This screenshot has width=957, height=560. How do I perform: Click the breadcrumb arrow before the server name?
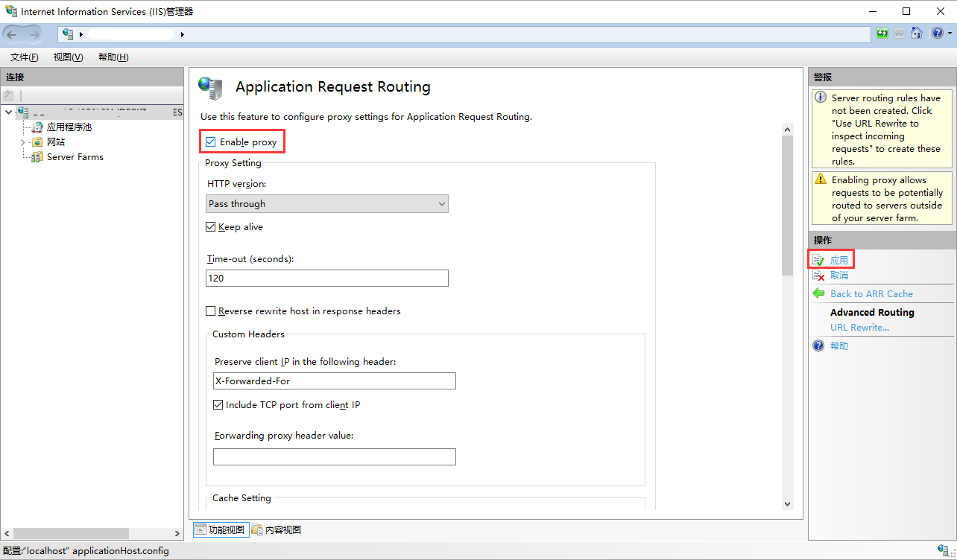81,34
